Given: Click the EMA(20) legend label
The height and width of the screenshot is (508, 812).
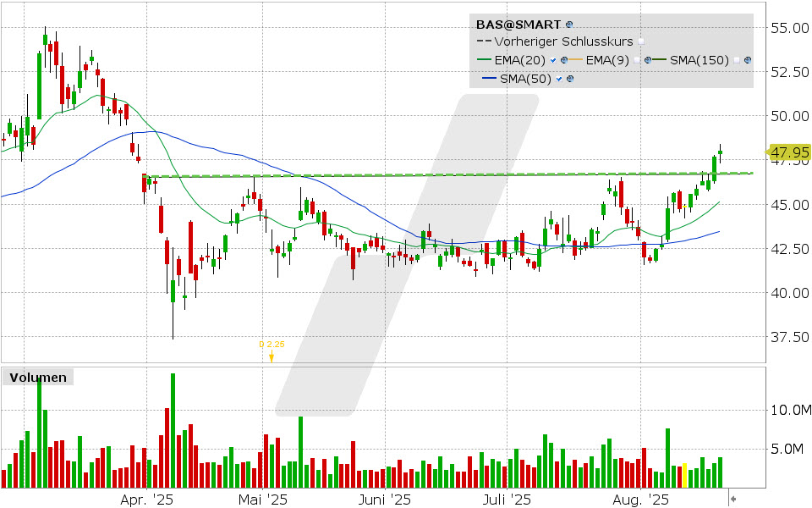Looking at the screenshot, I should pos(520,61).
